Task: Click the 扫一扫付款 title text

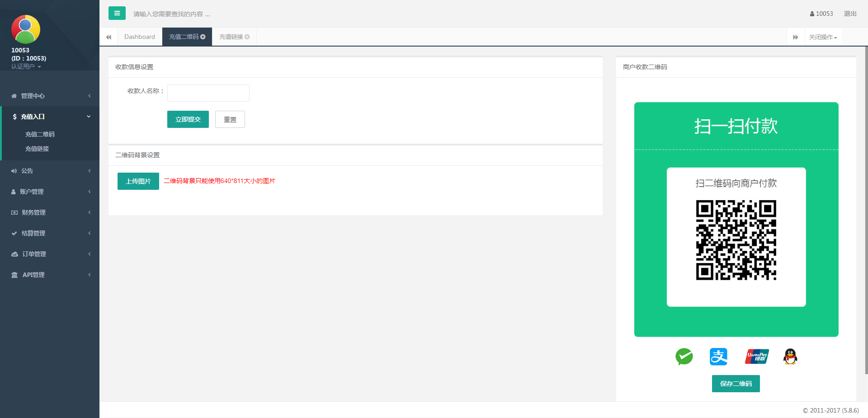Action: tap(736, 126)
